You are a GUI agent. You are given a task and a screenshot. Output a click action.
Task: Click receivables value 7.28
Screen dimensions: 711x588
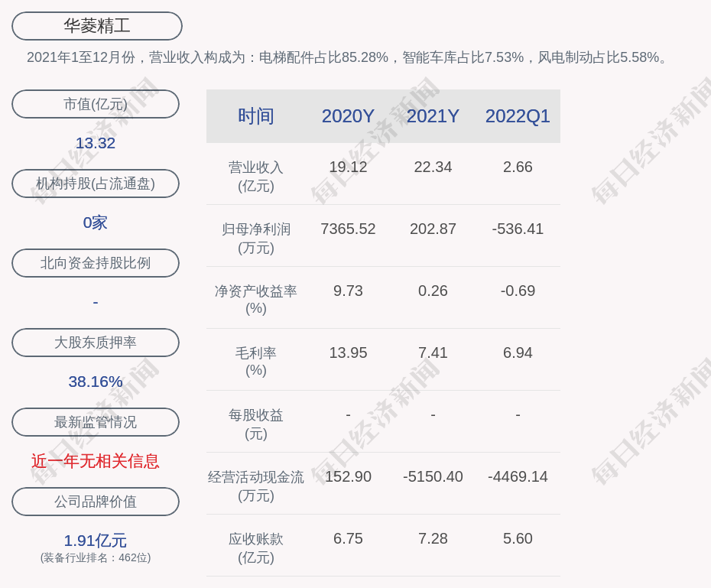(433, 538)
